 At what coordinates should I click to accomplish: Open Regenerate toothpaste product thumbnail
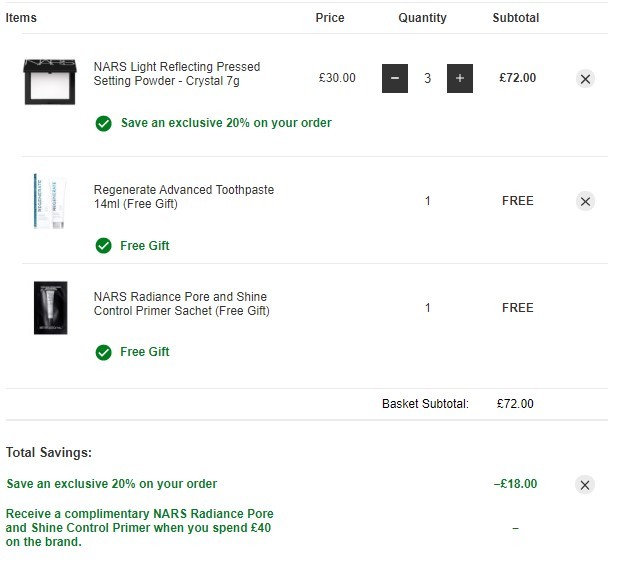[x=50, y=201]
